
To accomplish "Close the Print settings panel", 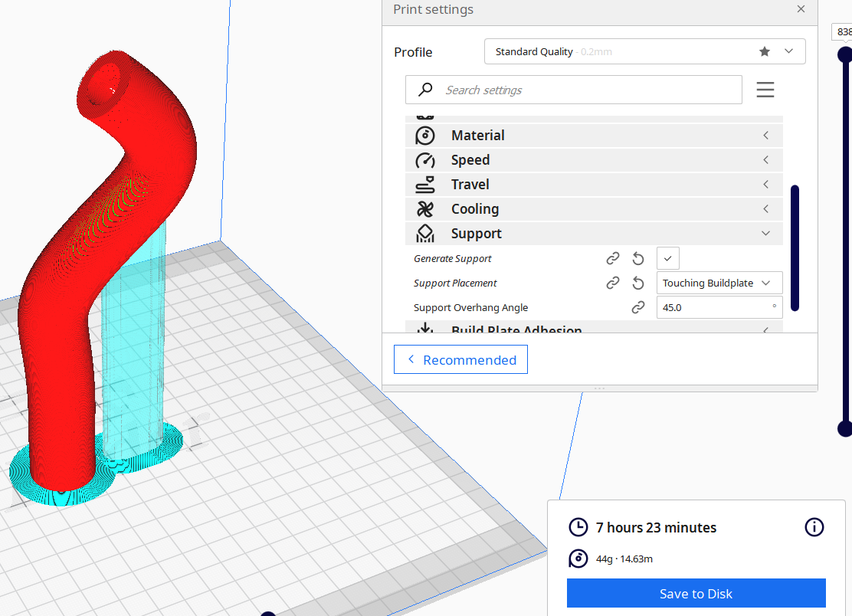I will [x=801, y=8].
